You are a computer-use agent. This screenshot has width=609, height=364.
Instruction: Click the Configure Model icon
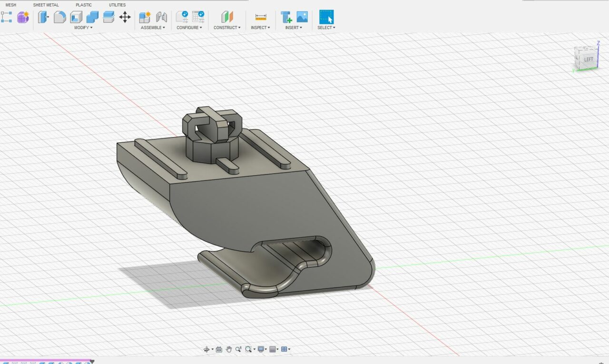click(x=182, y=17)
